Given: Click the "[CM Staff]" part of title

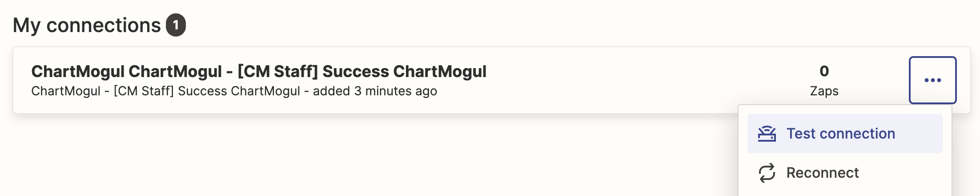Looking at the screenshot, I should click(278, 71).
